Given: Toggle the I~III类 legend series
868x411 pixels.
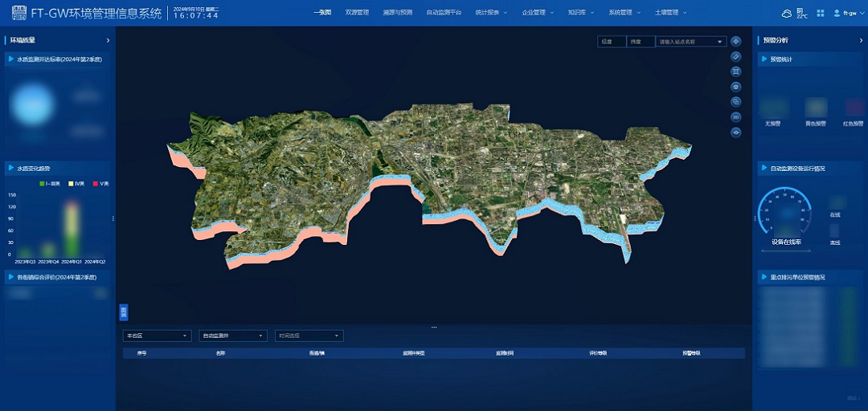Looking at the screenshot, I should [52, 184].
